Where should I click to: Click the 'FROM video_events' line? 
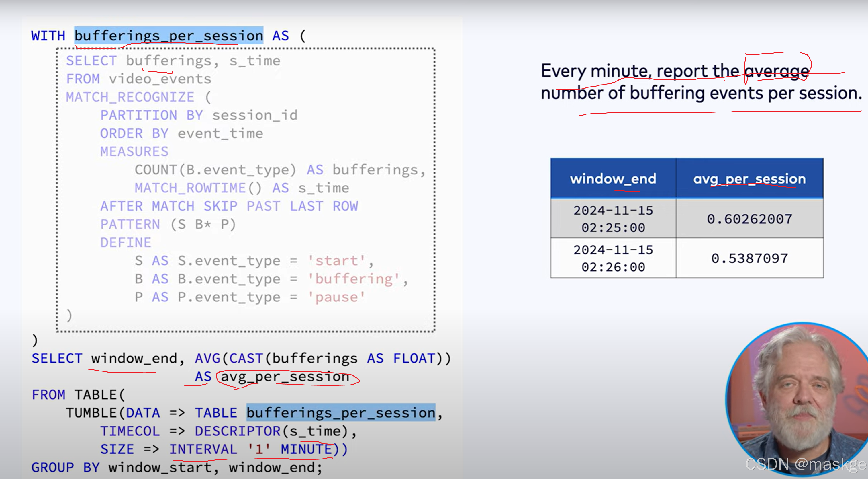pos(138,79)
